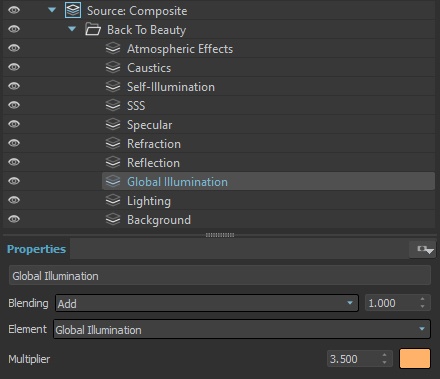Toggle eye for Atmospheric Effects layer
440x379 pixels.
click(x=14, y=48)
